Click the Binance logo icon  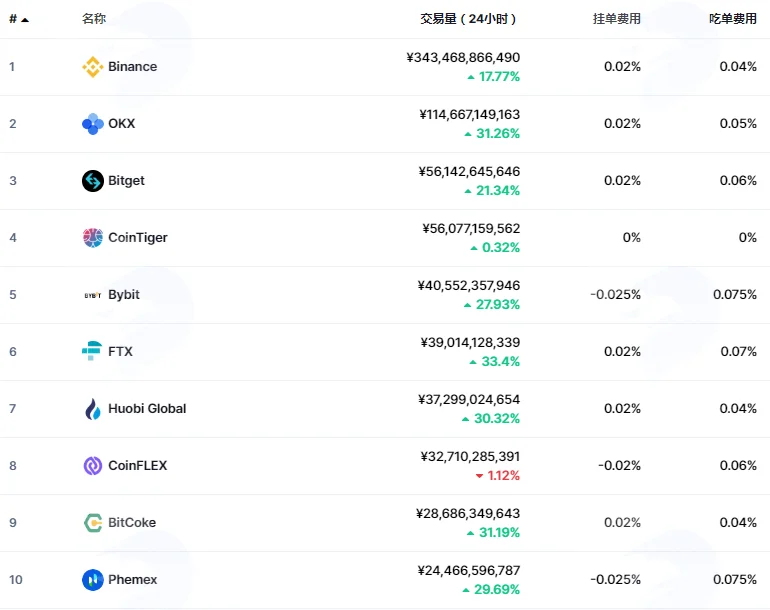tap(92, 67)
